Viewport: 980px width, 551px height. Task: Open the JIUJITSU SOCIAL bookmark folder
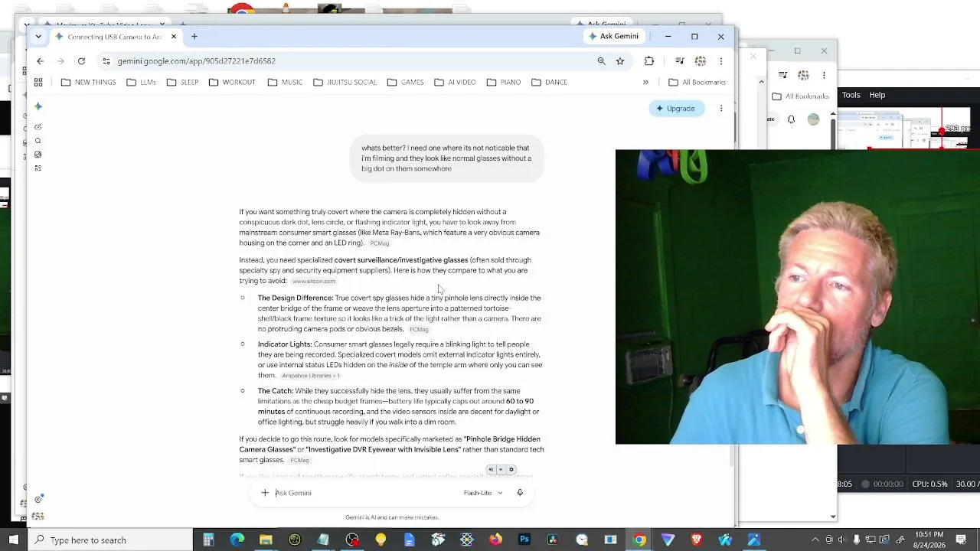[345, 83]
